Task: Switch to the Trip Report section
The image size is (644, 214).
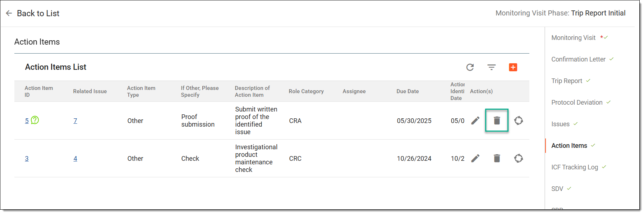Action: point(567,81)
